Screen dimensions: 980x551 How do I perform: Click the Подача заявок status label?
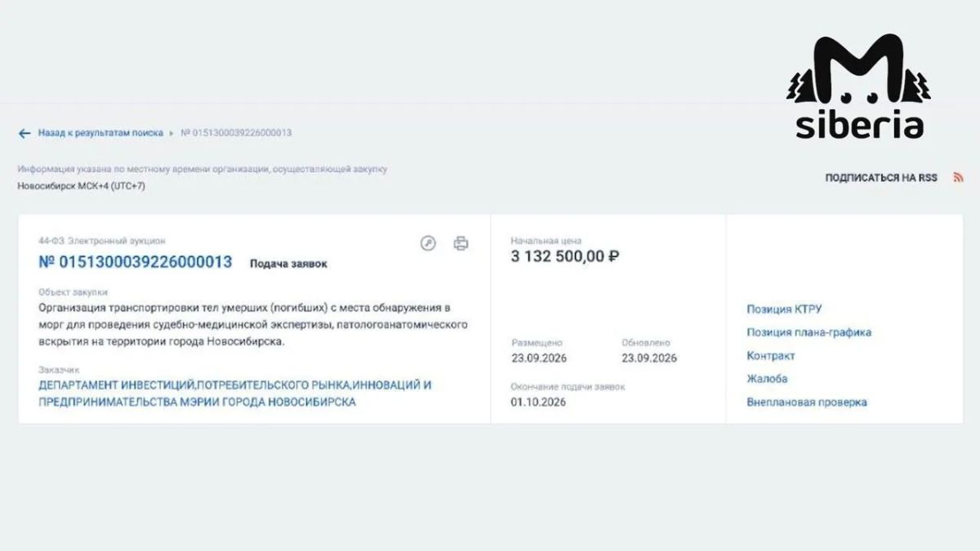pyautogui.click(x=288, y=264)
